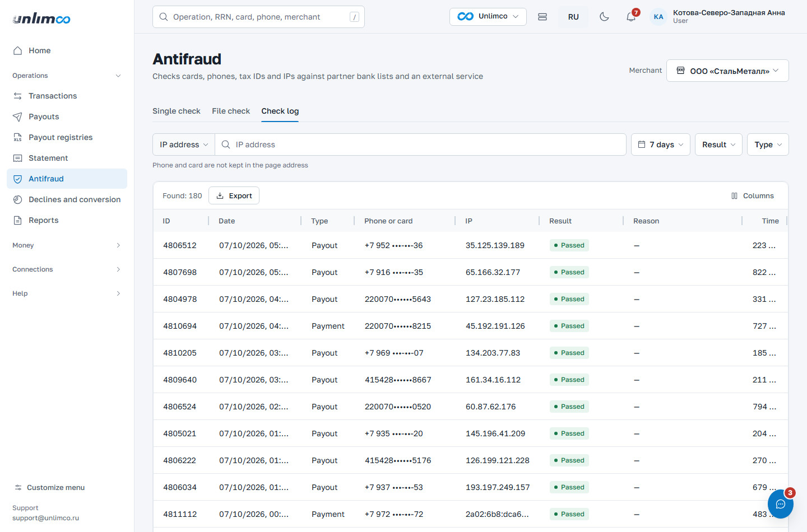The width and height of the screenshot is (807, 532).
Task: Open the IP address filter type dropdown
Action: (x=184, y=144)
